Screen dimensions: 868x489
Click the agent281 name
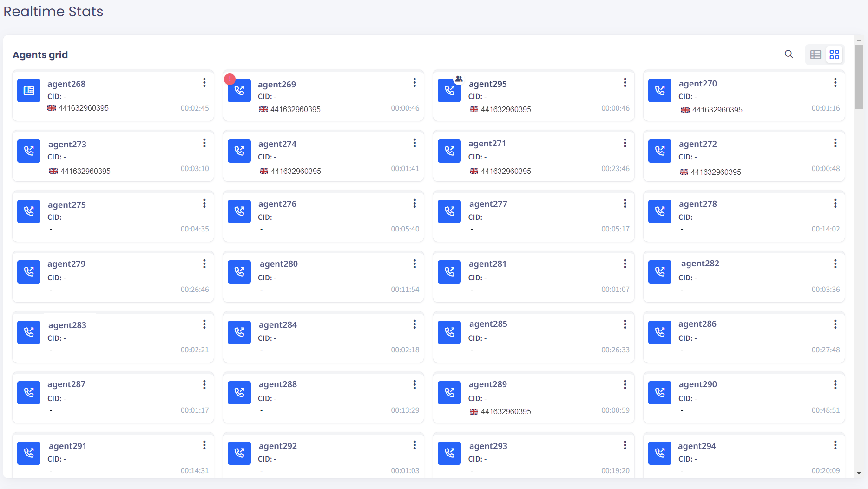coord(487,264)
